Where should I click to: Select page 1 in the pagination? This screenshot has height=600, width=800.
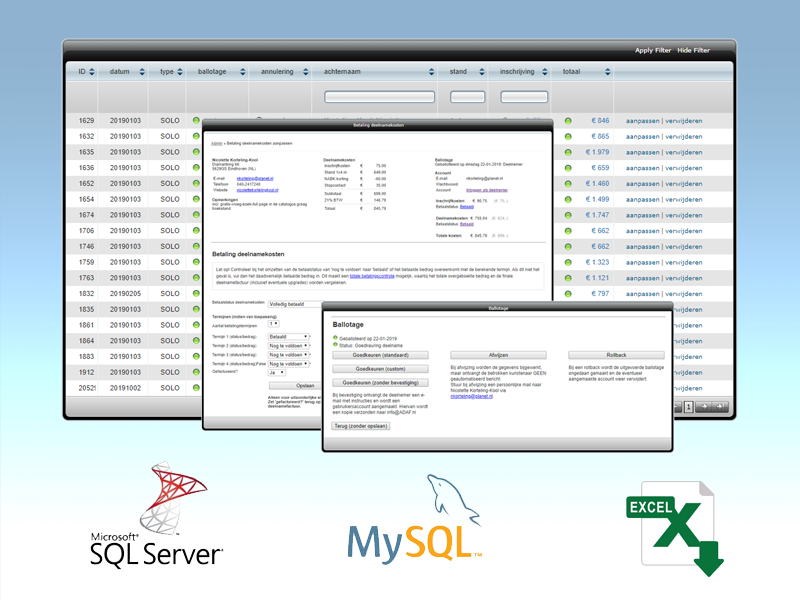pyautogui.click(x=688, y=407)
